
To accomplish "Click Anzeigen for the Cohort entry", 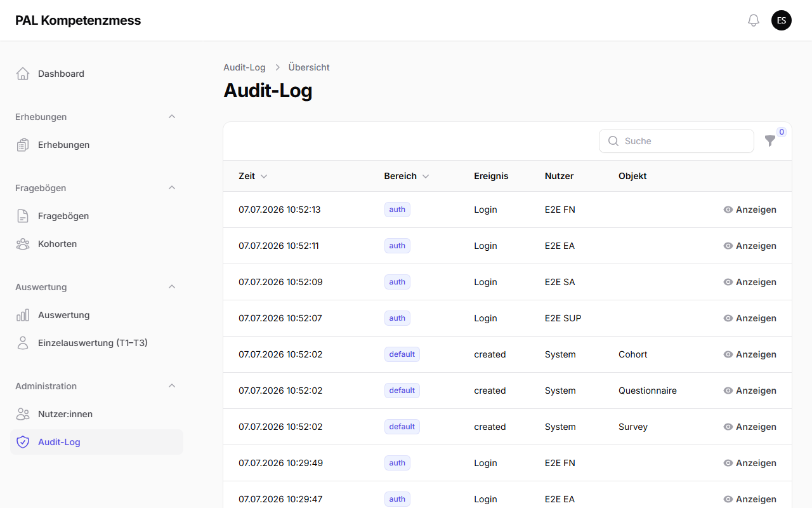I will (x=750, y=354).
